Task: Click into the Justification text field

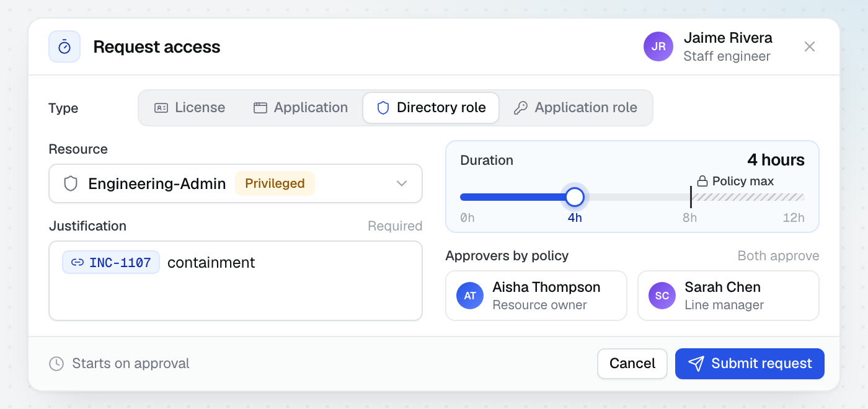Action: pos(236,281)
